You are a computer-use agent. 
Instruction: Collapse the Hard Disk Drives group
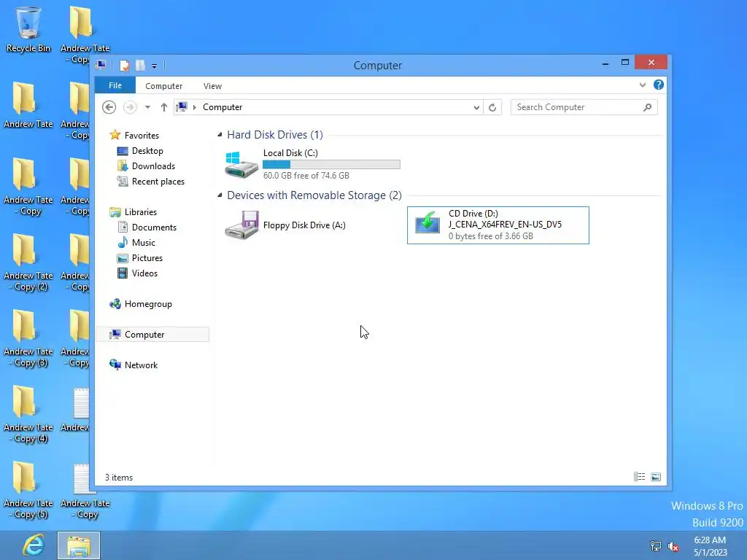tap(220, 135)
